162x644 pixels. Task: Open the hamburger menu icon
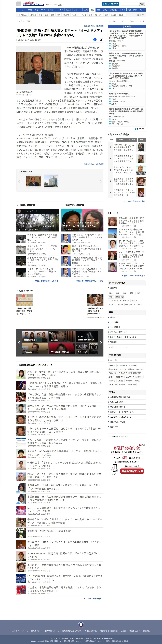(19, 4)
